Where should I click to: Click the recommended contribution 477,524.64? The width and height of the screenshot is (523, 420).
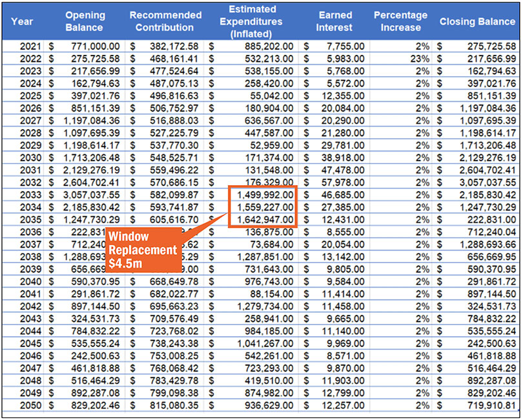click(x=174, y=71)
